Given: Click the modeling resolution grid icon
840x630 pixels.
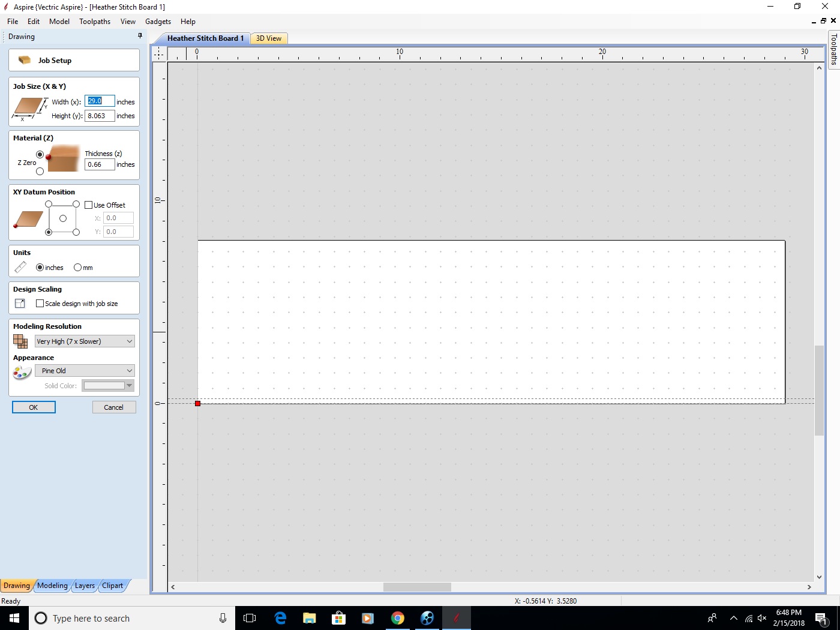Looking at the screenshot, I should 20,341.
